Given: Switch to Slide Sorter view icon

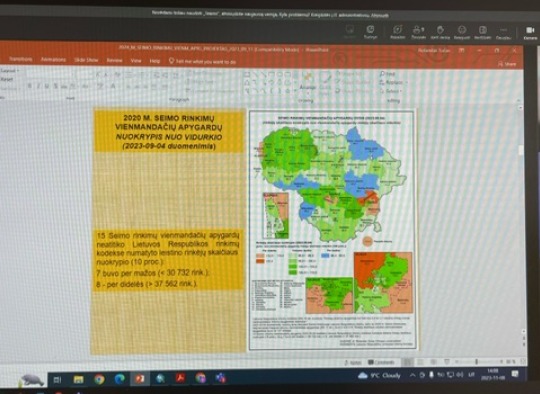Looking at the screenshot, I should [x=420, y=362].
